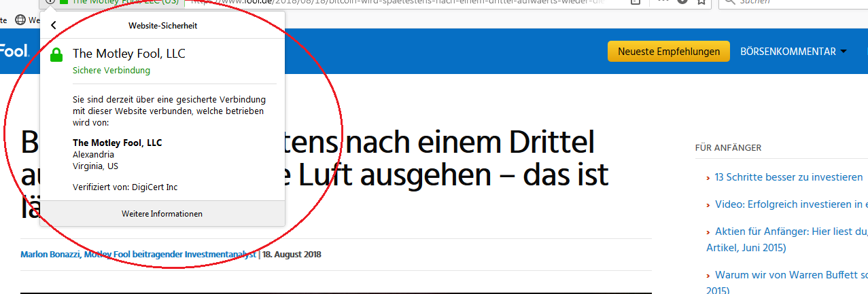The height and width of the screenshot is (294, 868).
Task: Click the Website-Sicherheit panel title
Action: coord(163,26)
